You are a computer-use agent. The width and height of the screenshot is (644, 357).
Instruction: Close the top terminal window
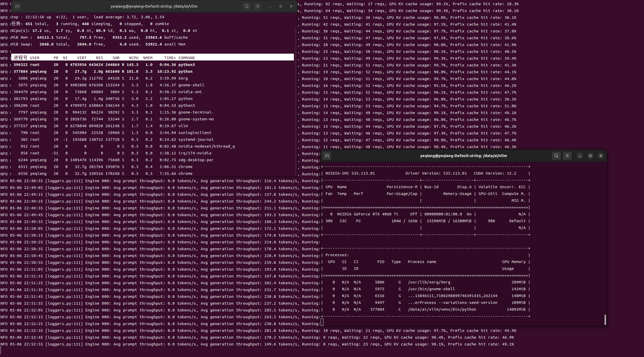(x=291, y=6)
